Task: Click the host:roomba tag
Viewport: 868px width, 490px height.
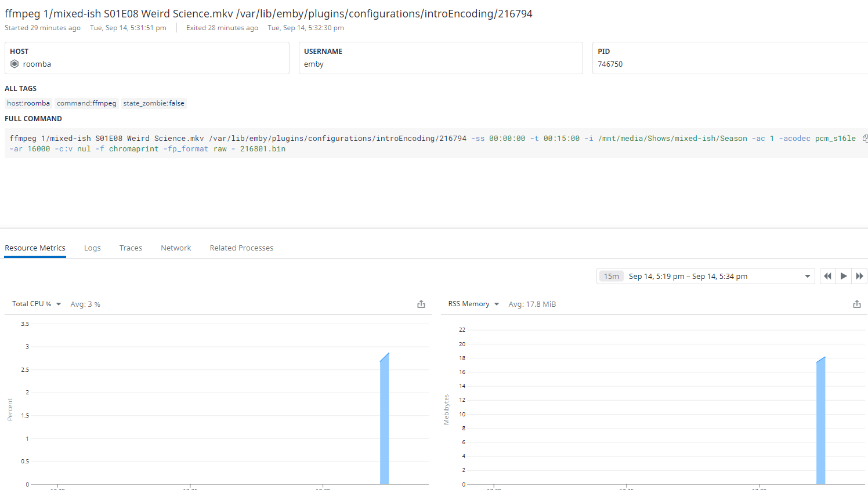Action: click(x=28, y=103)
